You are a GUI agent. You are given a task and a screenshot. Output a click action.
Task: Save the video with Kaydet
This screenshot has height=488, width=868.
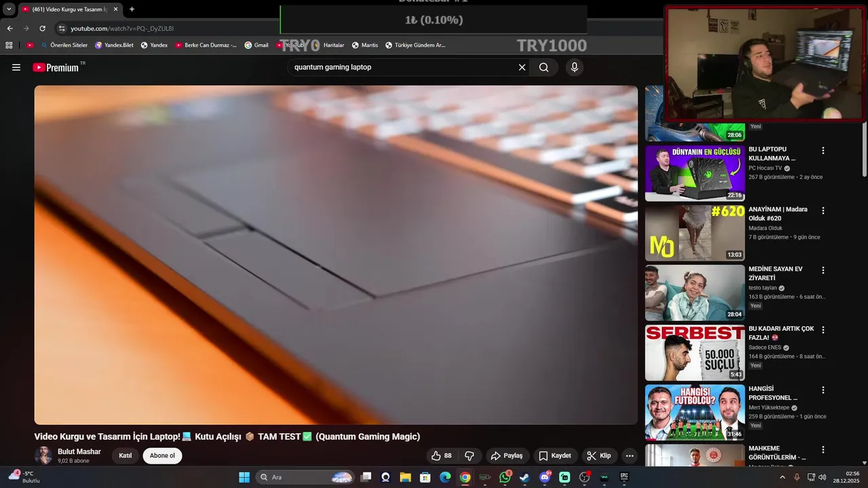555,455
